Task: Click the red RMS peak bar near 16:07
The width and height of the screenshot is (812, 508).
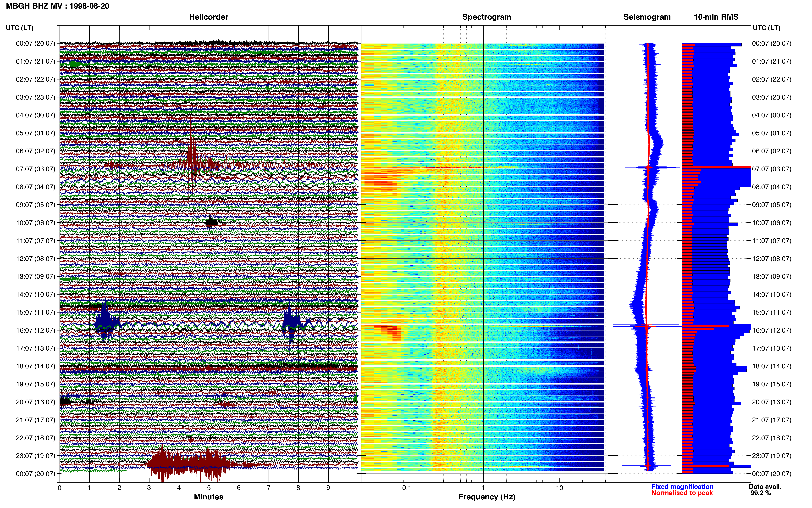Action: click(x=706, y=326)
